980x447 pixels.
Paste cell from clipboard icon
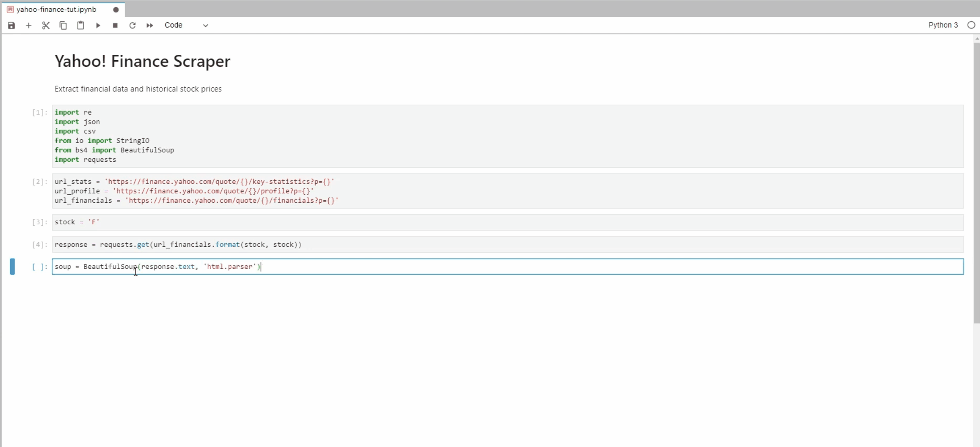(81, 25)
